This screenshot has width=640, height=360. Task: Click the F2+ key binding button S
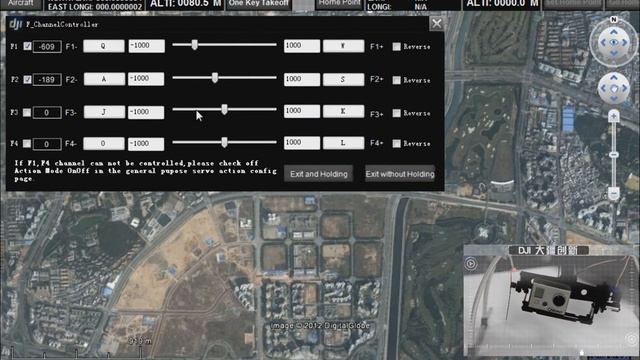(343, 79)
